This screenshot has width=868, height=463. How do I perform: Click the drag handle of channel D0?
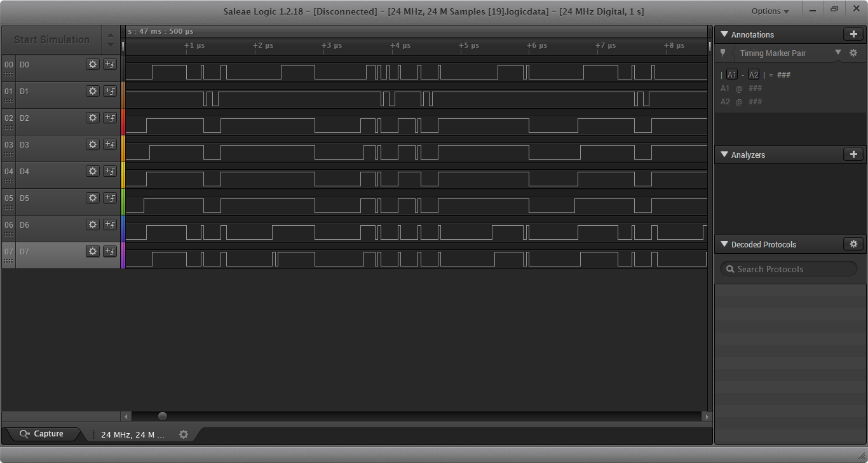9,74
